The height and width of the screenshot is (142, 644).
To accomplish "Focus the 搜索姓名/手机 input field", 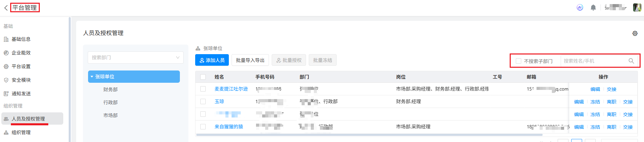I will point(593,61).
